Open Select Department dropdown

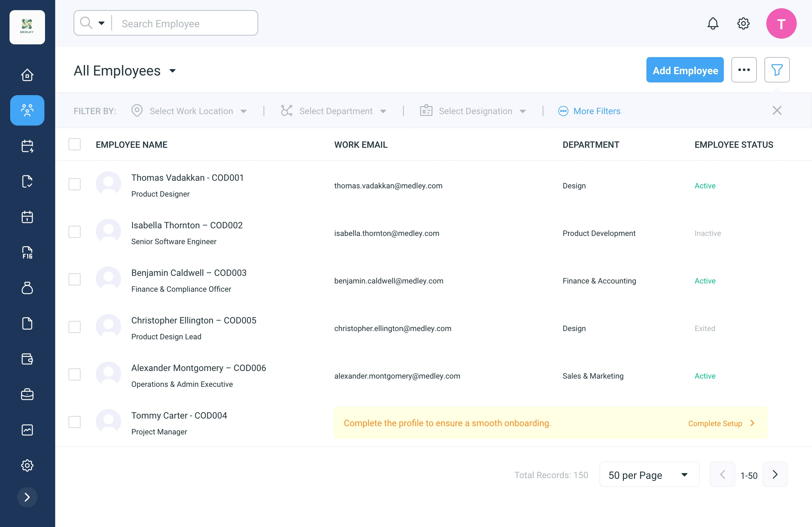tap(333, 111)
